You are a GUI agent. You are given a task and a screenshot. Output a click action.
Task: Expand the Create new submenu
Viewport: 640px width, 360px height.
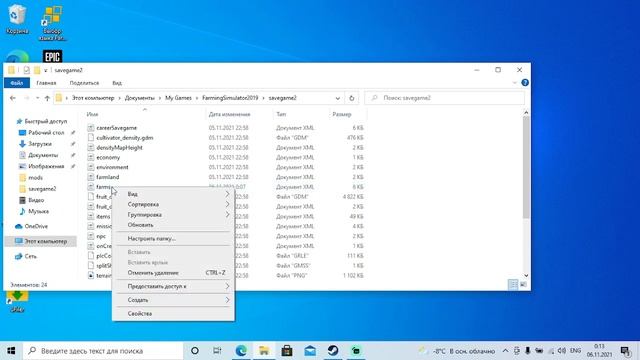173,300
